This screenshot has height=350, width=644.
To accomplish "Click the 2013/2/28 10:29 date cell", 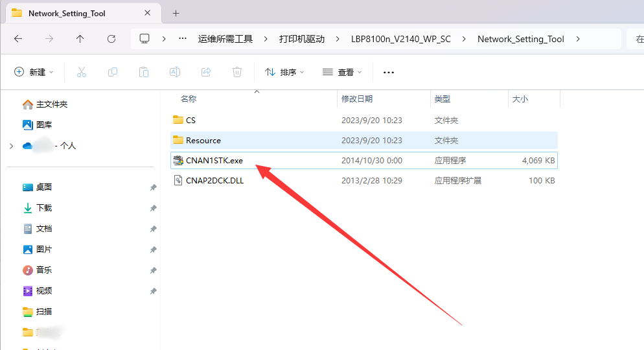I will [372, 180].
